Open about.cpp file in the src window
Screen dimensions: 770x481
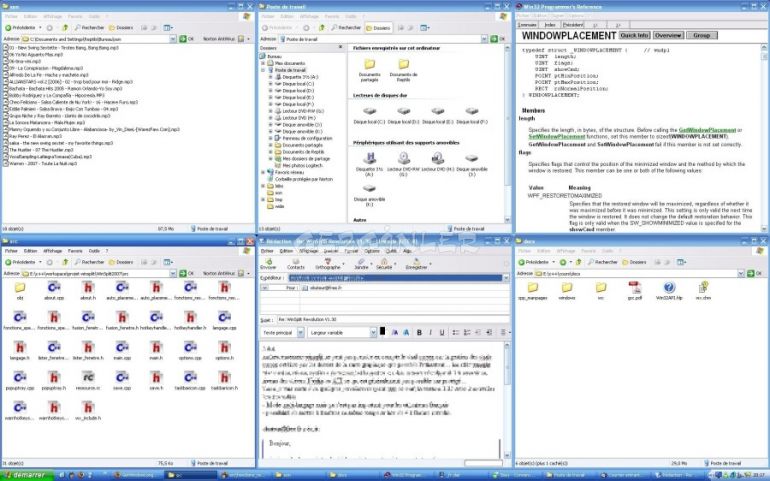coord(54,290)
